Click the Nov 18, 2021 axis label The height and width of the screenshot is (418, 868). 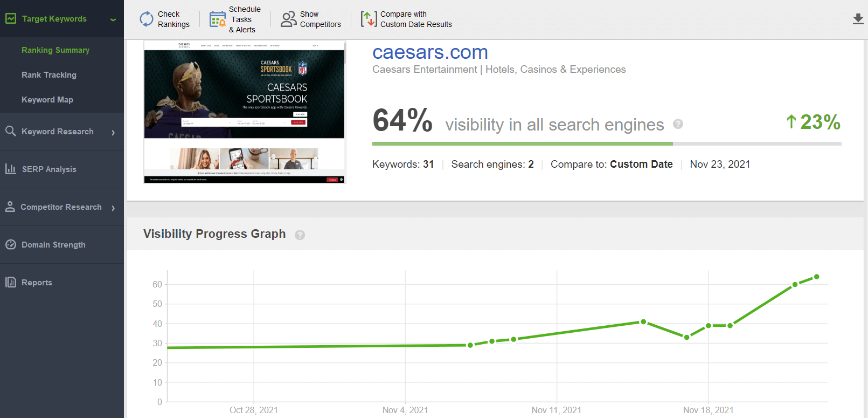[x=708, y=410]
